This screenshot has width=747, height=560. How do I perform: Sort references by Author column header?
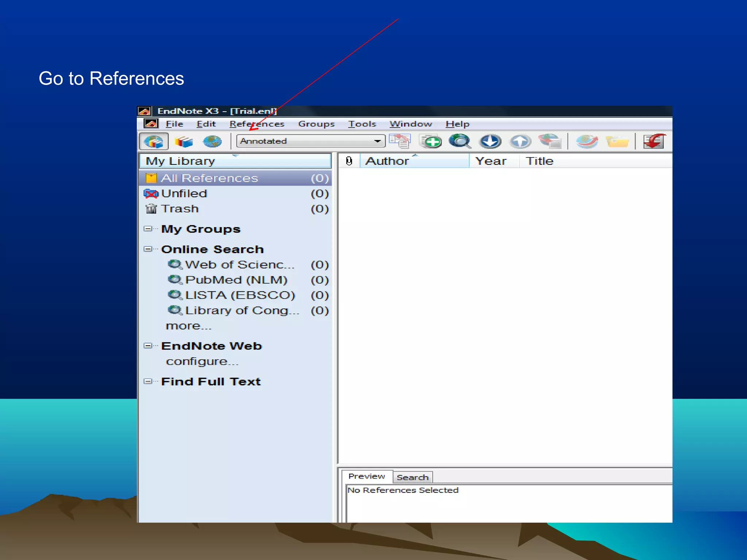[387, 161]
